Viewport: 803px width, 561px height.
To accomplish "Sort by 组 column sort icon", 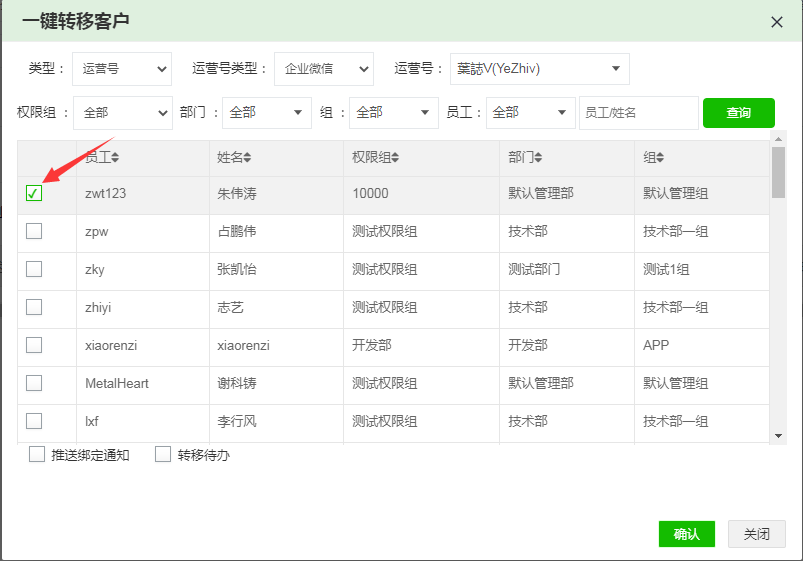I will pos(660,158).
